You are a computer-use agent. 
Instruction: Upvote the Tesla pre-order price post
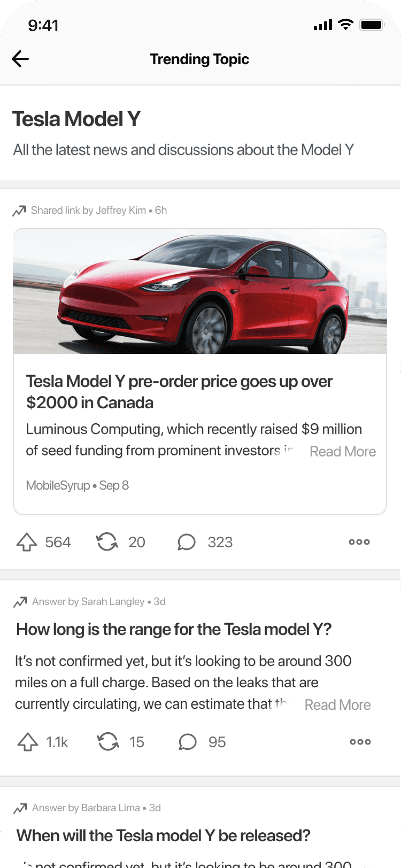pyautogui.click(x=27, y=542)
